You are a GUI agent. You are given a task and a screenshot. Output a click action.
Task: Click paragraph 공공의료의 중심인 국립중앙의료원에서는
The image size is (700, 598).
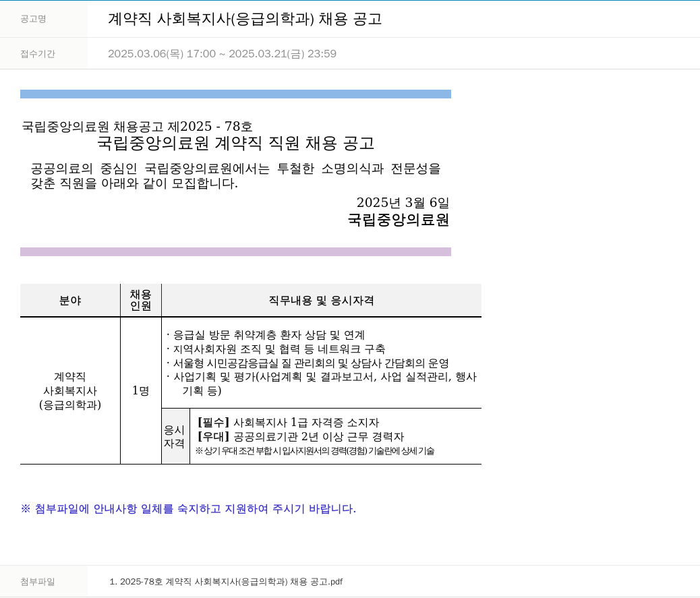tap(235, 176)
